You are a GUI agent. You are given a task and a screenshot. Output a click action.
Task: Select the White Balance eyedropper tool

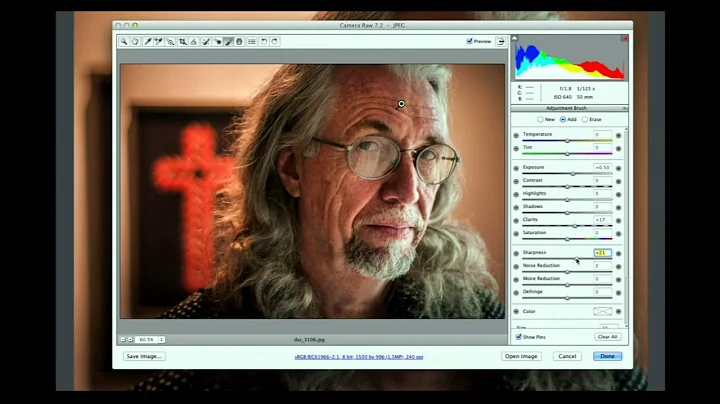pos(147,42)
